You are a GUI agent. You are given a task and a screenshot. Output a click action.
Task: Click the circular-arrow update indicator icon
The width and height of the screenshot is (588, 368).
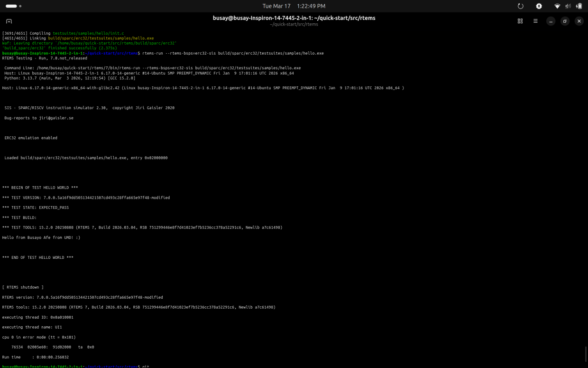[x=521, y=6]
